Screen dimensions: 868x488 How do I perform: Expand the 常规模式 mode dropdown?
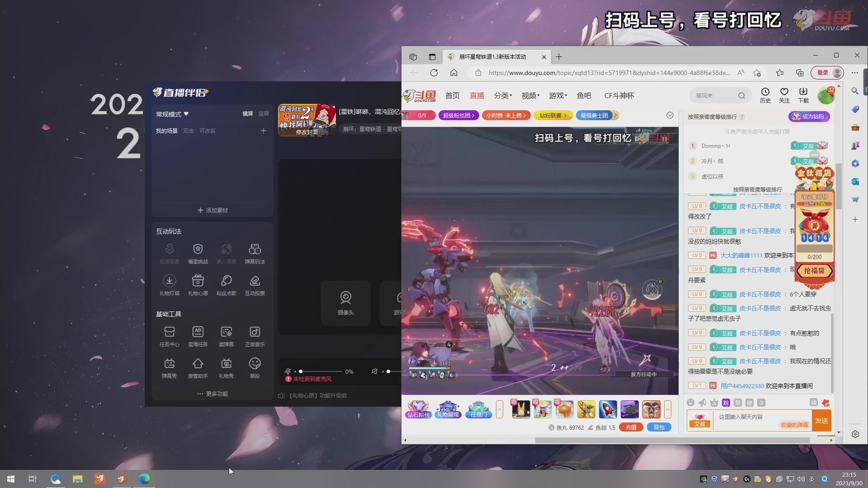tap(172, 114)
